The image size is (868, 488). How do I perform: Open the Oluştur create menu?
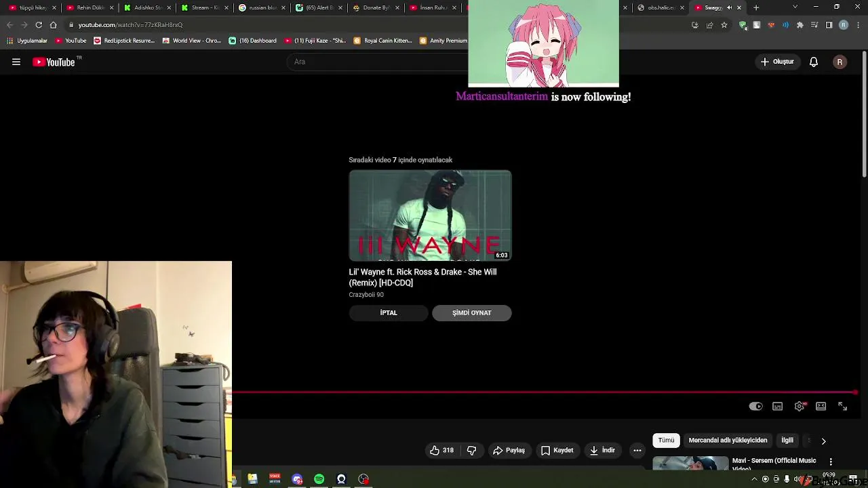pos(777,62)
